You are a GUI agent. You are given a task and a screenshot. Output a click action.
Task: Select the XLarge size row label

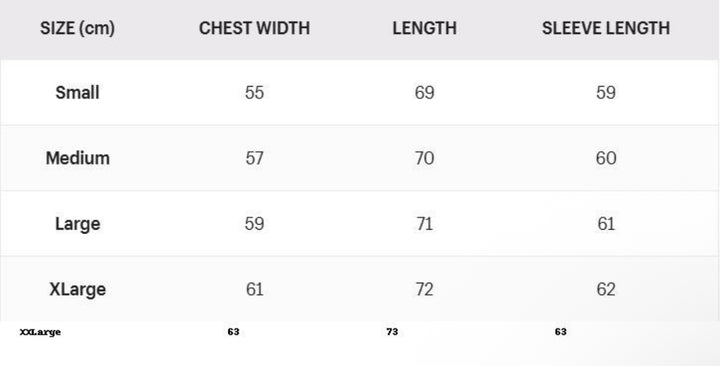tap(78, 290)
